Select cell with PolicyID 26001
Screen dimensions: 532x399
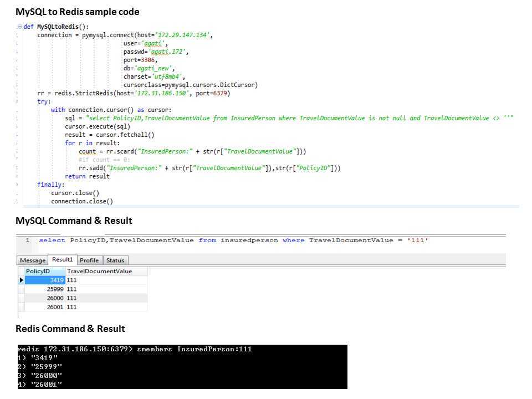(x=45, y=307)
